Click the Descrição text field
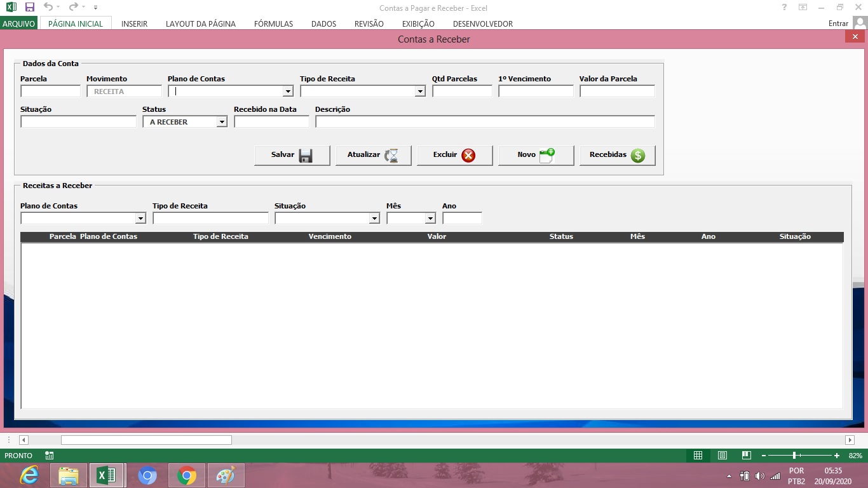 point(485,122)
